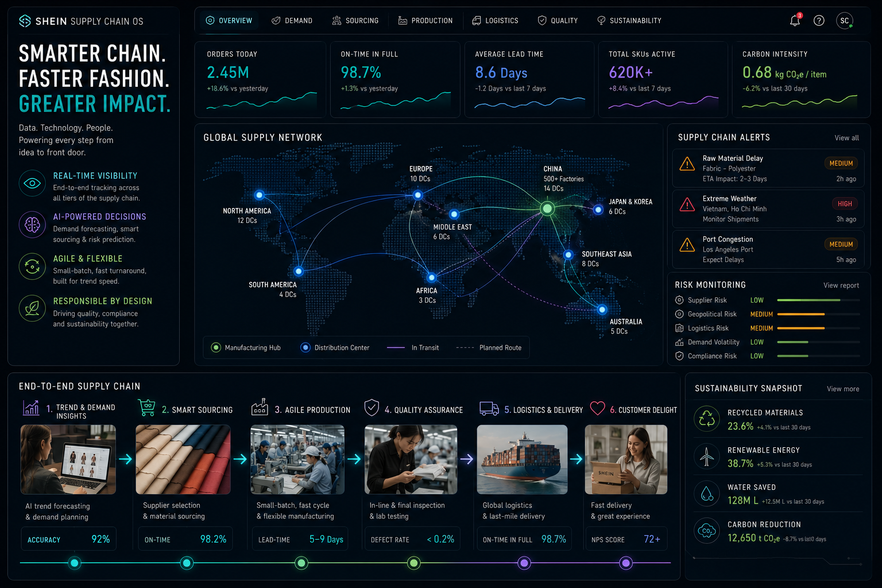Click the Compliance Risk level bar

pos(818,356)
